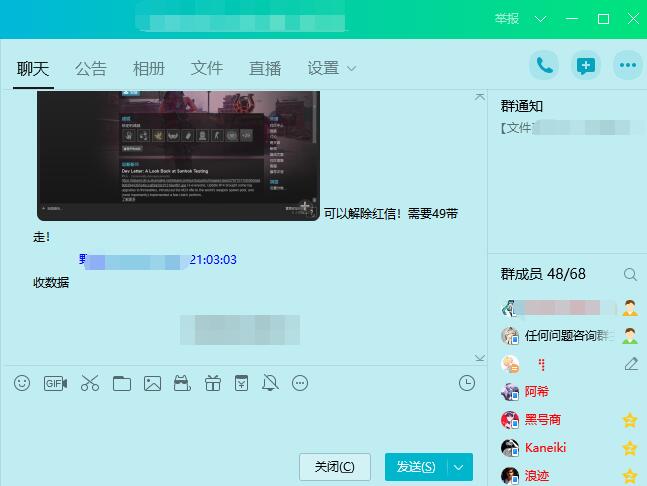
Task: Click the red packet yen icon
Action: 241,383
